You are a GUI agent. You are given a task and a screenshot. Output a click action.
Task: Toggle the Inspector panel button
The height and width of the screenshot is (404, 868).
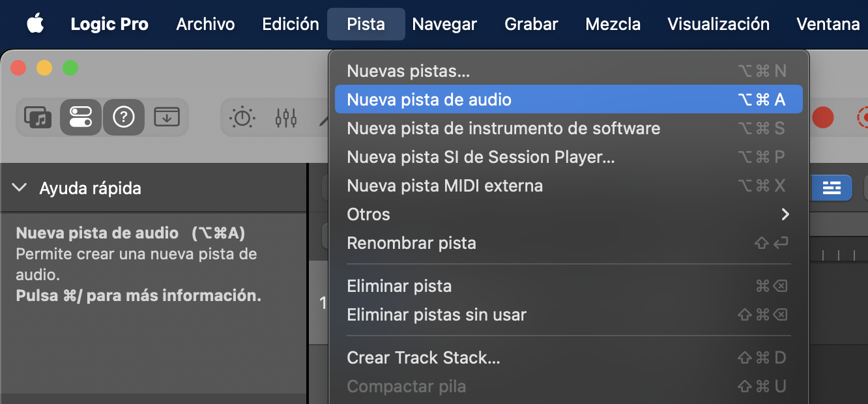tap(81, 117)
